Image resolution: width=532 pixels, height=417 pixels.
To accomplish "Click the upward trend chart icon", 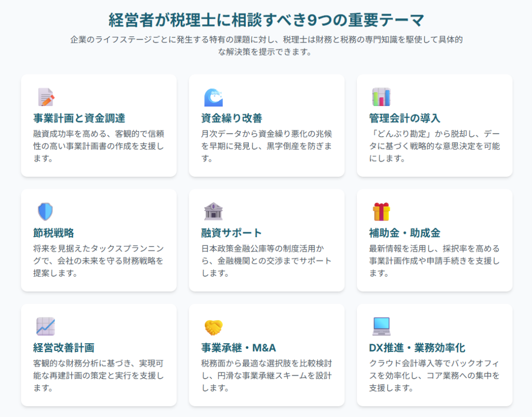I will click(46, 327).
